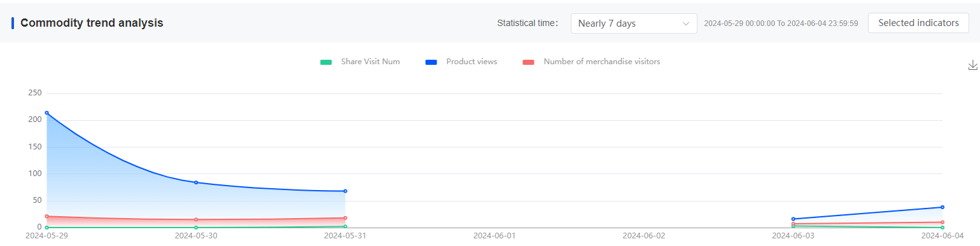Viewport: 980px width, 246px height.
Task: Select the Product views point on 2024-05-31
Action: coord(346,191)
